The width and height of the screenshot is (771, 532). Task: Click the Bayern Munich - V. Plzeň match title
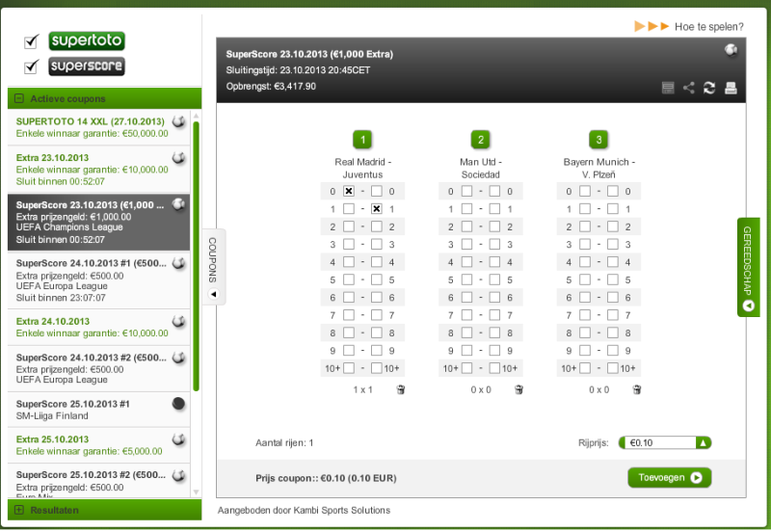point(598,168)
